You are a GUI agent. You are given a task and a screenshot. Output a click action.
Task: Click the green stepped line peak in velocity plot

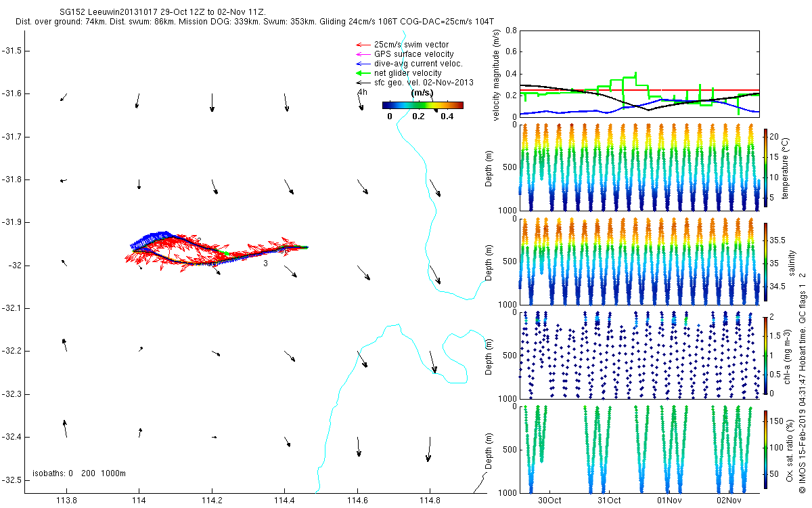(635, 75)
